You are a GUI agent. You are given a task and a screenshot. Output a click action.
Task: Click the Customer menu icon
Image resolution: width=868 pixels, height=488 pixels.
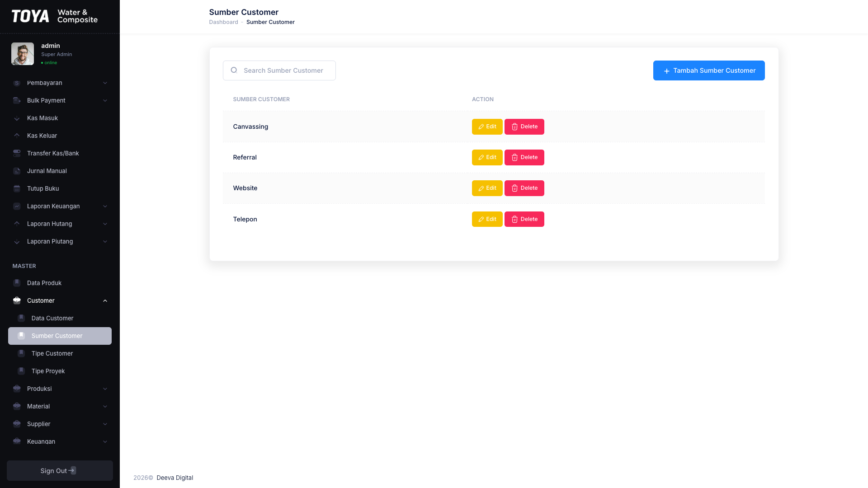tap(17, 300)
